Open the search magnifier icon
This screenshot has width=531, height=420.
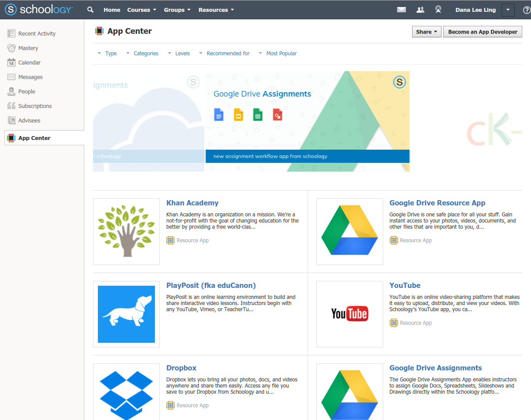tap(90, 10)
